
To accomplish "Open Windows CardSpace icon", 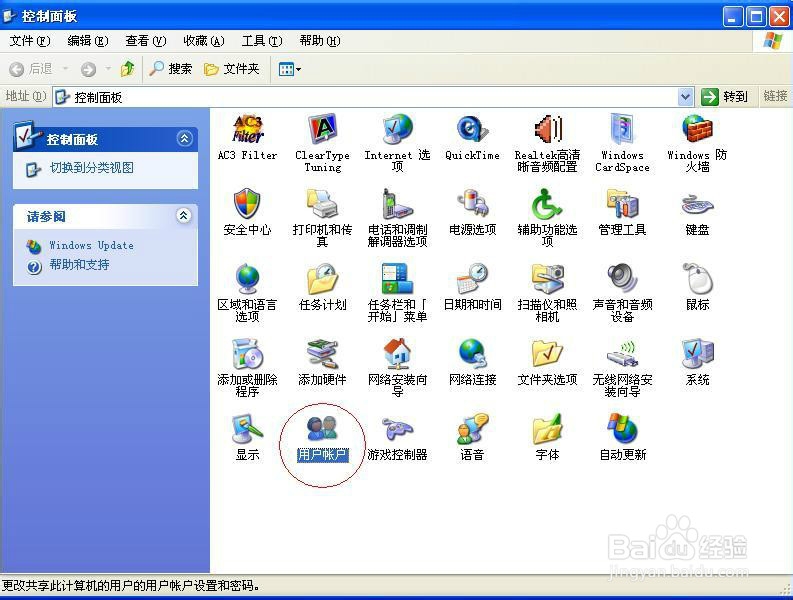I will pyautogui.click(x=622, y=129).
